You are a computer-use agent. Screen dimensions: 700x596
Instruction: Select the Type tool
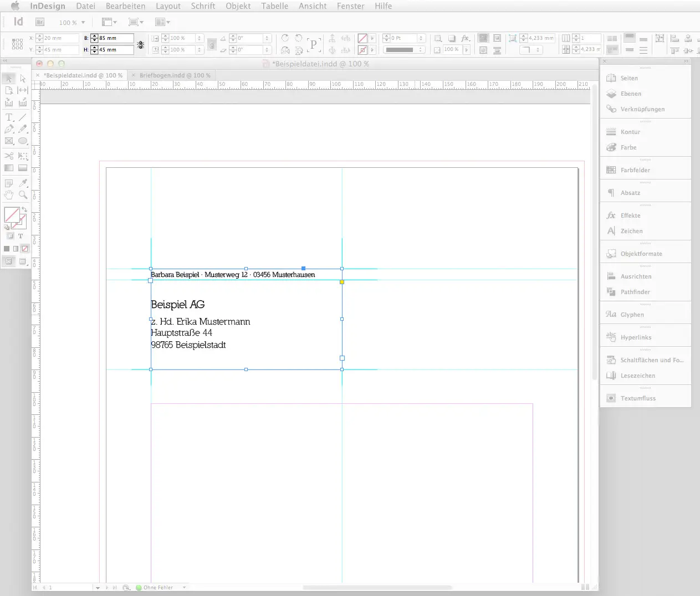click(9, 117)
